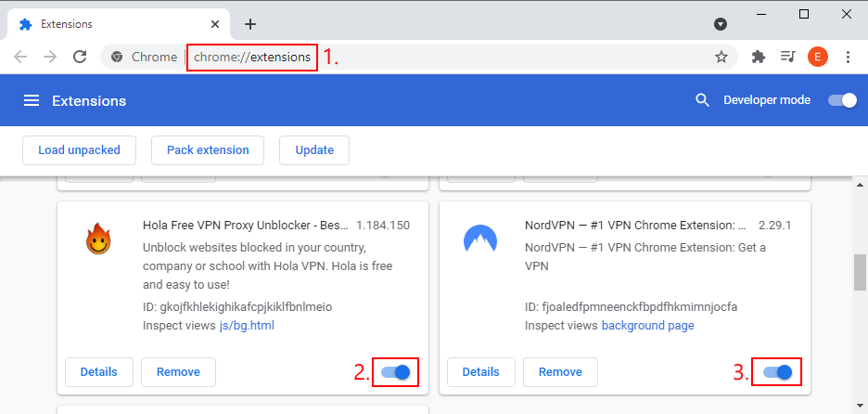Maximize the Chrome window
868x414 pixels.
[804, 15]
